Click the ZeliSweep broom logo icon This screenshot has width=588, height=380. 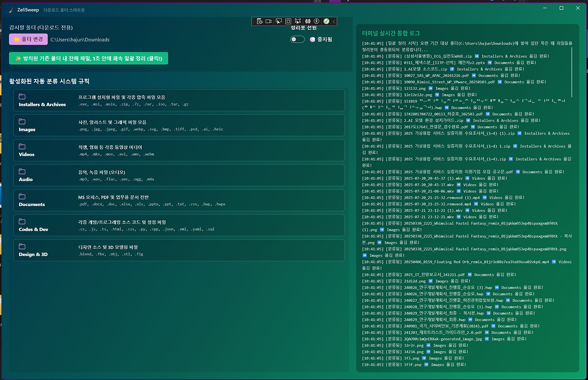click(x=11, y=9)
